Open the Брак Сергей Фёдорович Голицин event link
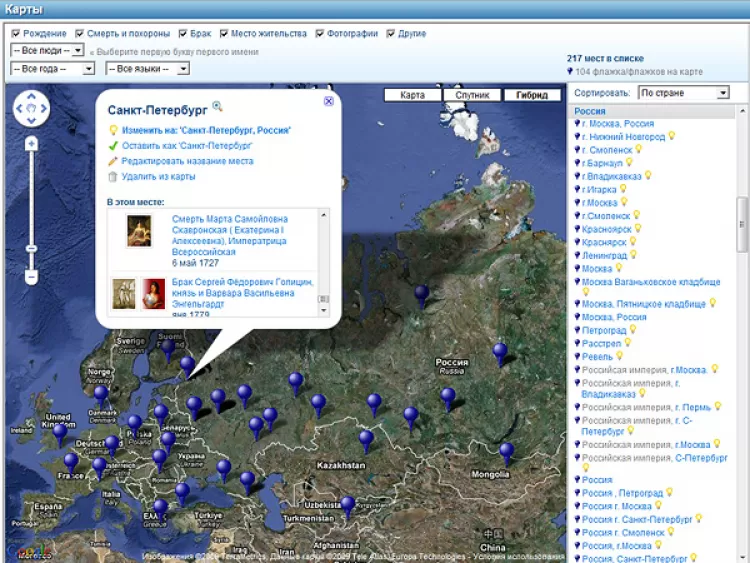 point(242,293)
